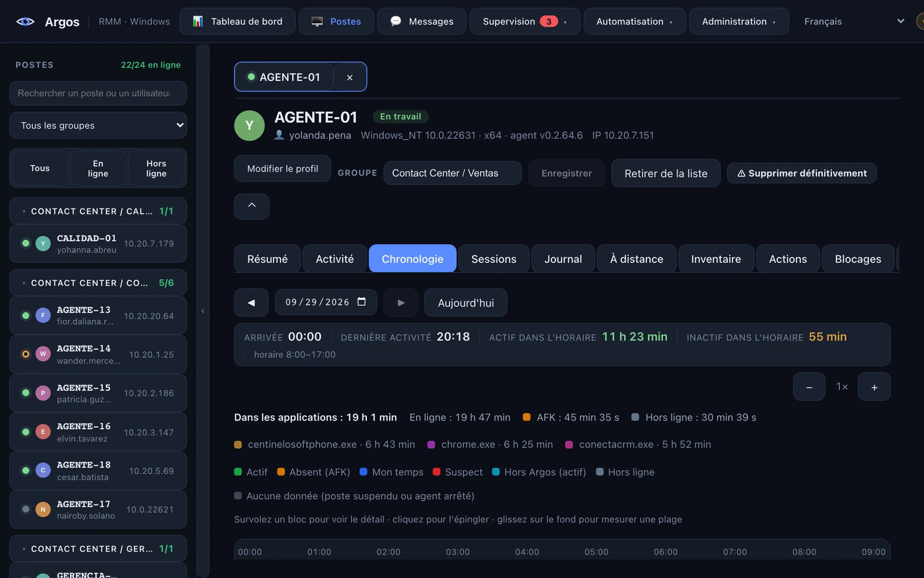Screen dimensions: 924x578
Task: Zoom out timeline with the minus button
Action: pos(809,387)
